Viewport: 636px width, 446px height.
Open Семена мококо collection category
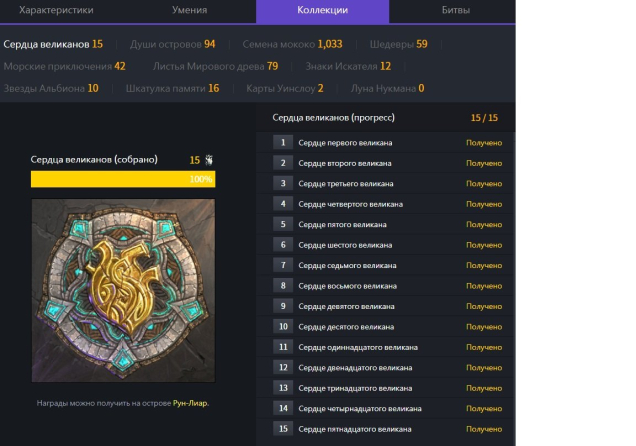[x=292, y=44]
